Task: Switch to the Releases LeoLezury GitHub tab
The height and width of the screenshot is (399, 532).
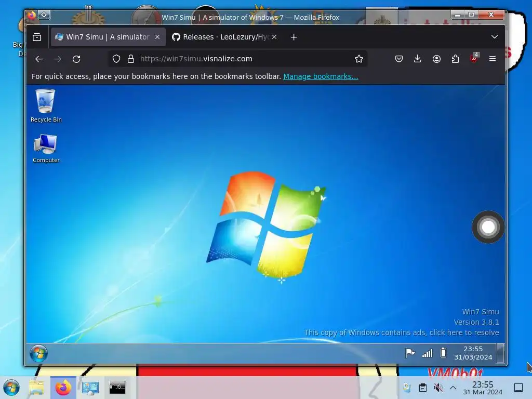Action: point(224,37)
